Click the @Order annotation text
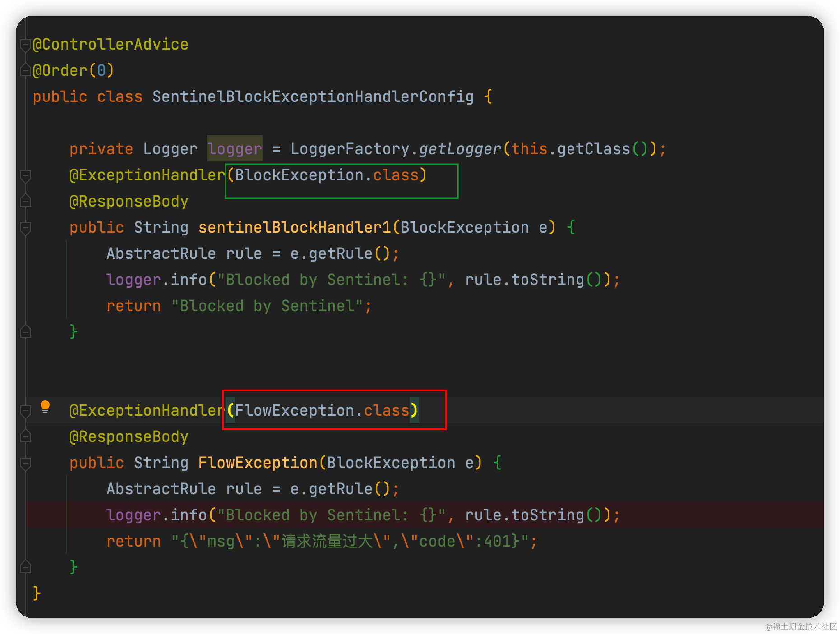This screenshot has width=840, height=634. [x=60, y=71]
